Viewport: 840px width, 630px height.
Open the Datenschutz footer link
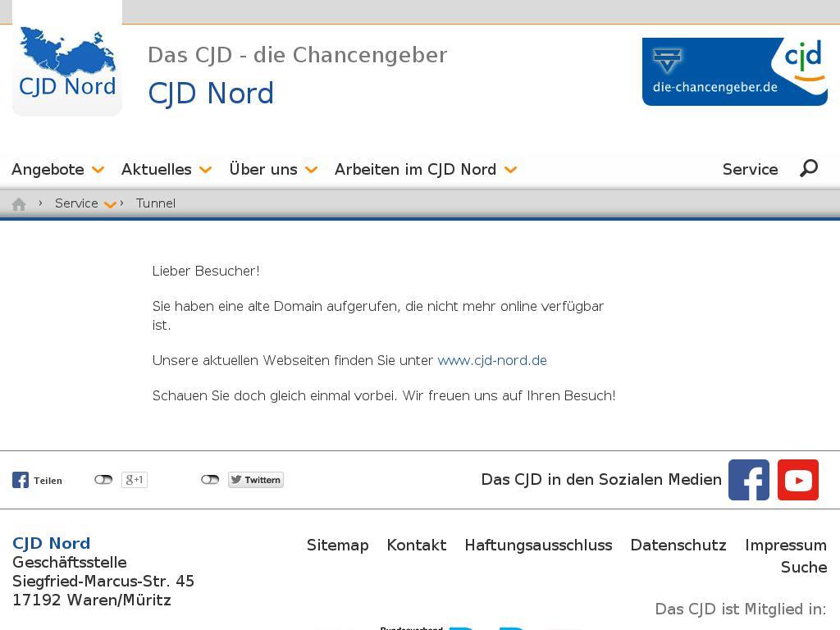[x=678, y=545]
